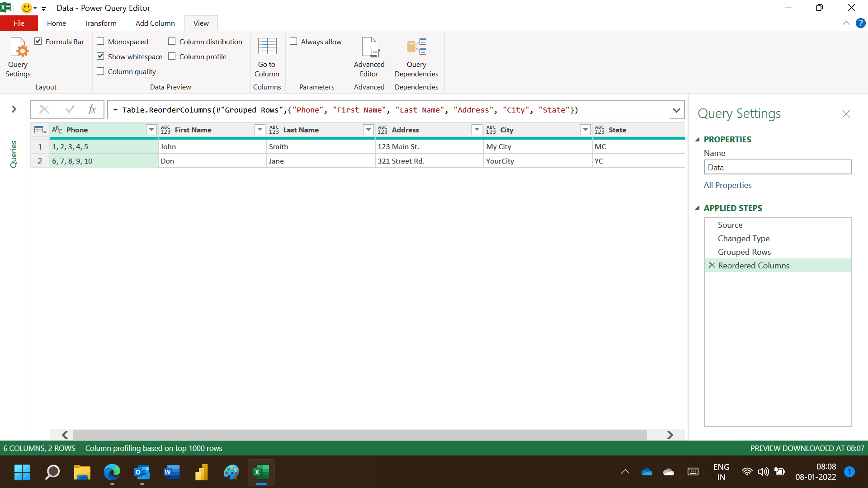
Task: Select the Grouped Rows applied step
Action: (744, 251)
